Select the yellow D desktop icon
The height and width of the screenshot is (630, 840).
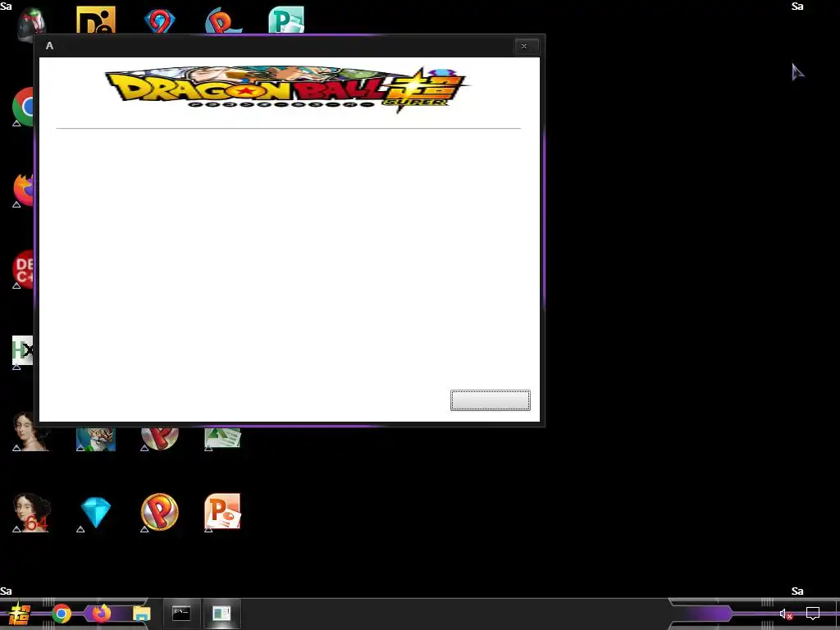point(96,20)
